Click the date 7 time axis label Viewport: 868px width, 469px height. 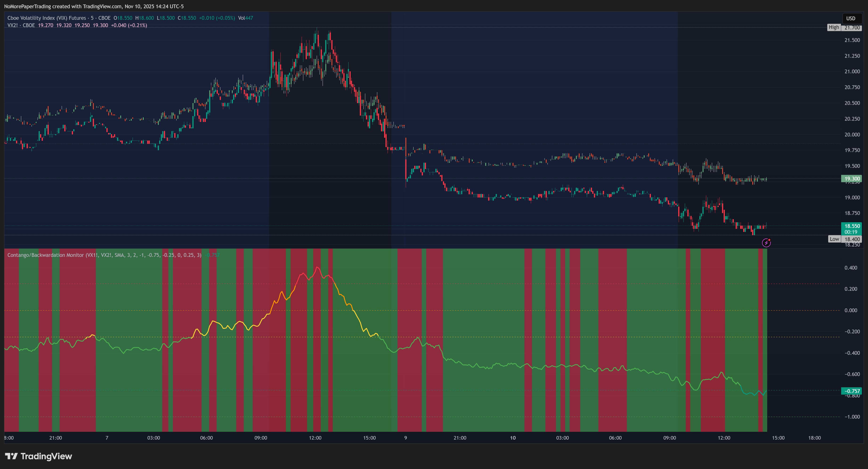click(107, 438)
